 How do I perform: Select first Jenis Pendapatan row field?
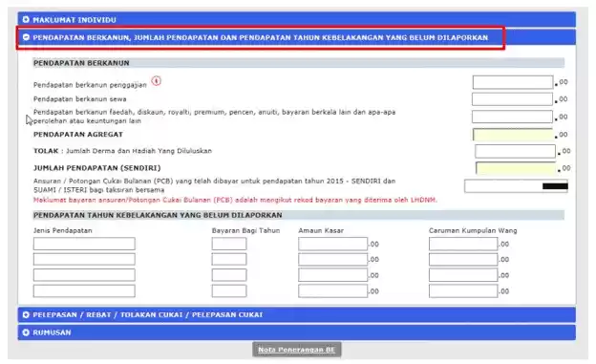[x=84, y=244]
